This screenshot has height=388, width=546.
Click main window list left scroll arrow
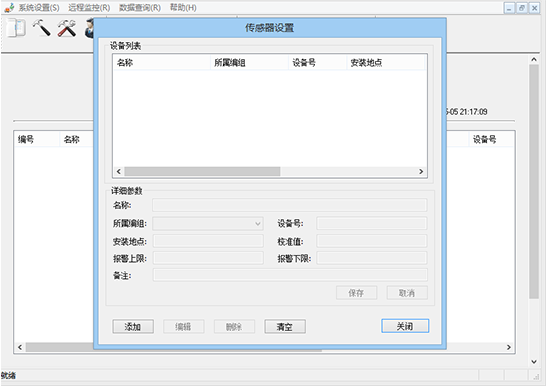(x=20, y=347)
